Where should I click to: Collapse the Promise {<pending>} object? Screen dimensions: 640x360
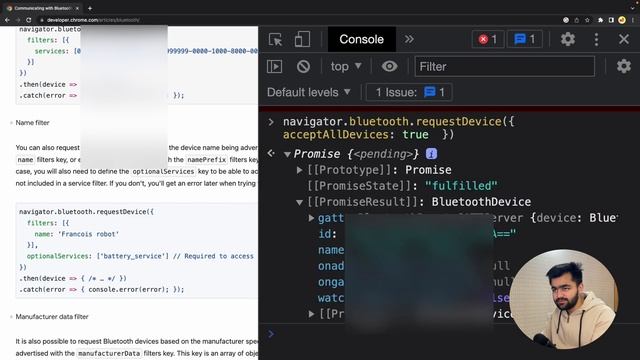click(287, 154)
